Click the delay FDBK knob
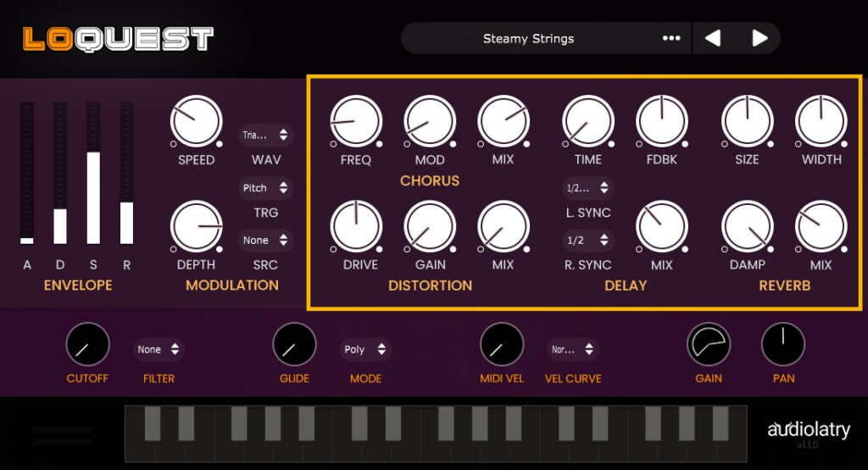 (661, 121)
